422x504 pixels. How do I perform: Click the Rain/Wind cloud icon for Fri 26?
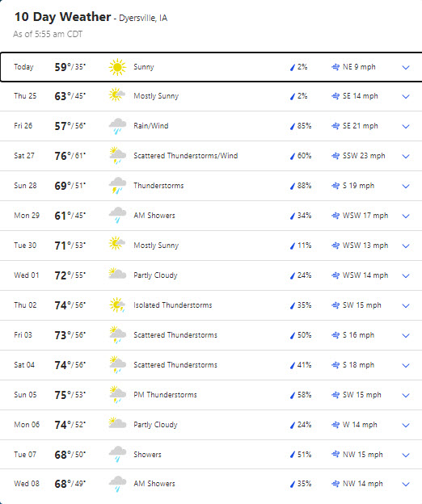[117, 126]
